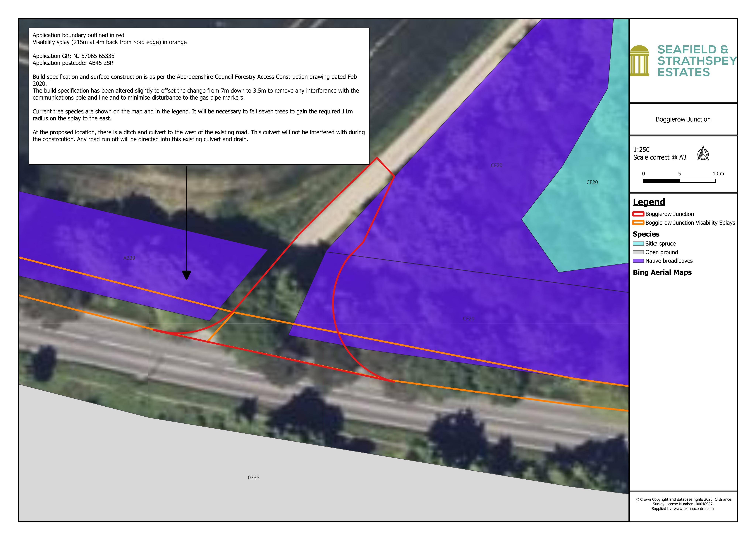Click 'Application boundary outlined in red' line
Viewport: 756px width, 535px height.
pyautogui.click(x=78, y=35)
